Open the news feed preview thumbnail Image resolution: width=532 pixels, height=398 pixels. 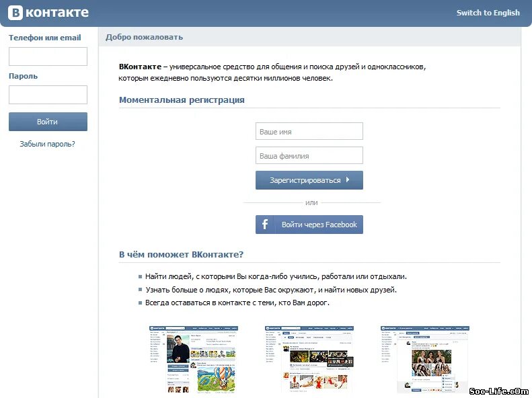coord(309,360)
